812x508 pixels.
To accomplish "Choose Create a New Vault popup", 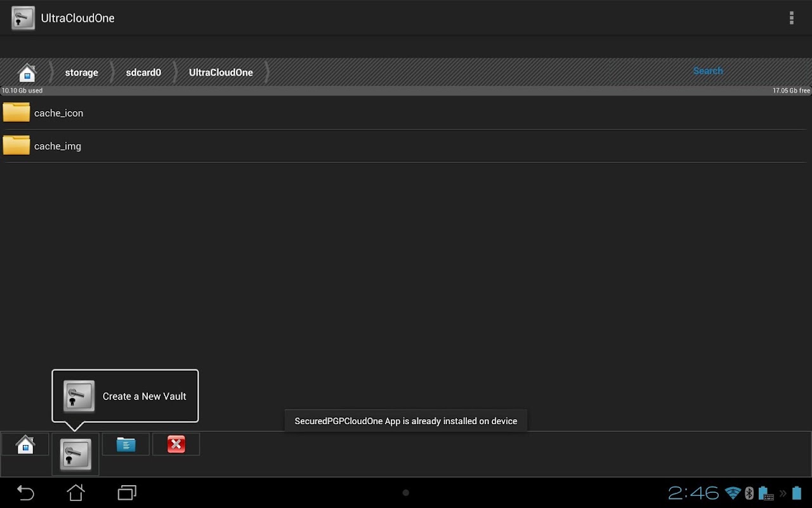I will pos(125,396).
